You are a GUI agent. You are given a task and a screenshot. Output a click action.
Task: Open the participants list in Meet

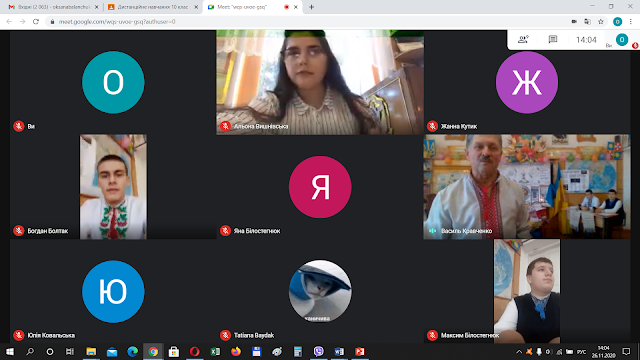pyautogui.click(x=523, y=40)
